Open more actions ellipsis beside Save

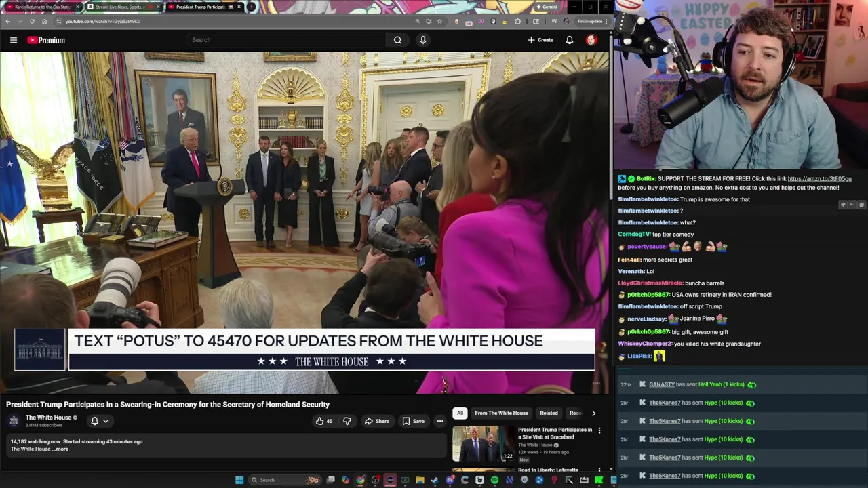coord(440,421)
